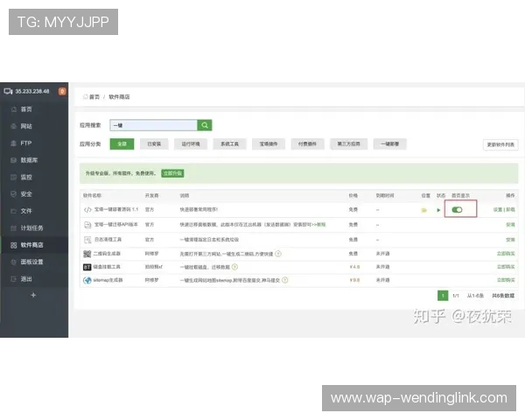Click the 共6条数据 pagination text
The height and width of the screenshot is (420, 525).
(503, 296)
